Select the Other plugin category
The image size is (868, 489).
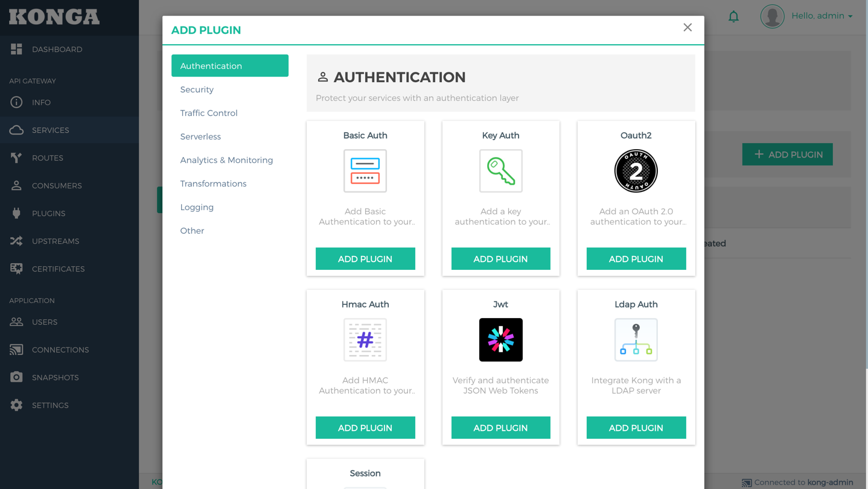(230, 231)
